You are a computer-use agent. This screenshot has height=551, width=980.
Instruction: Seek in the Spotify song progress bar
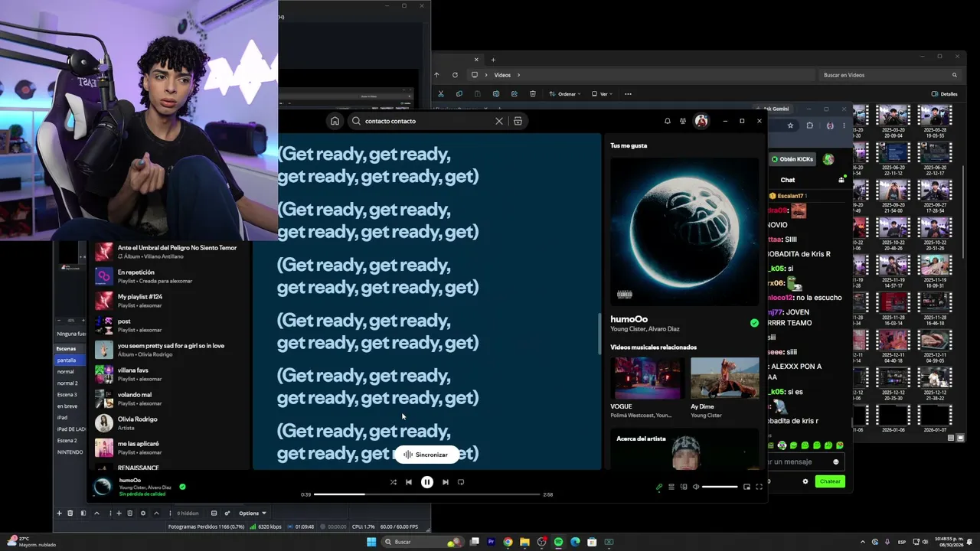428,494
